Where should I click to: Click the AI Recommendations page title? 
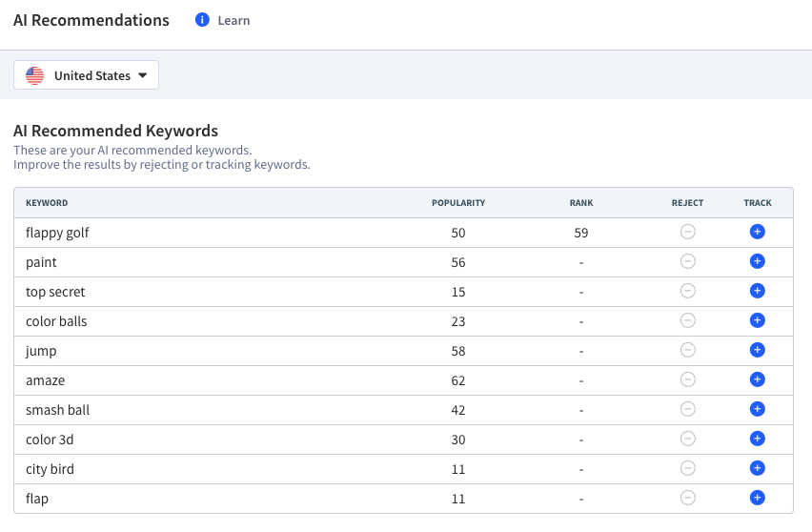[91, 20]
